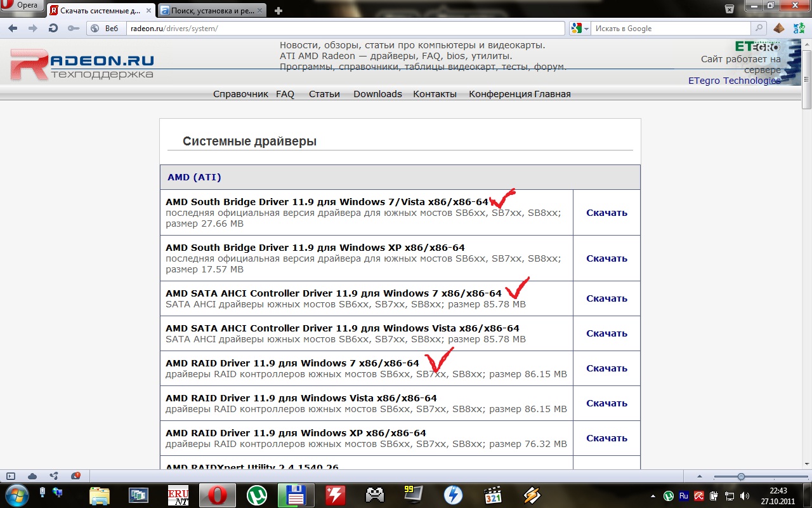Focus the 'Искать в Google' search field
The height and width of the screenshot is (508, 812).
pos(671,29)
